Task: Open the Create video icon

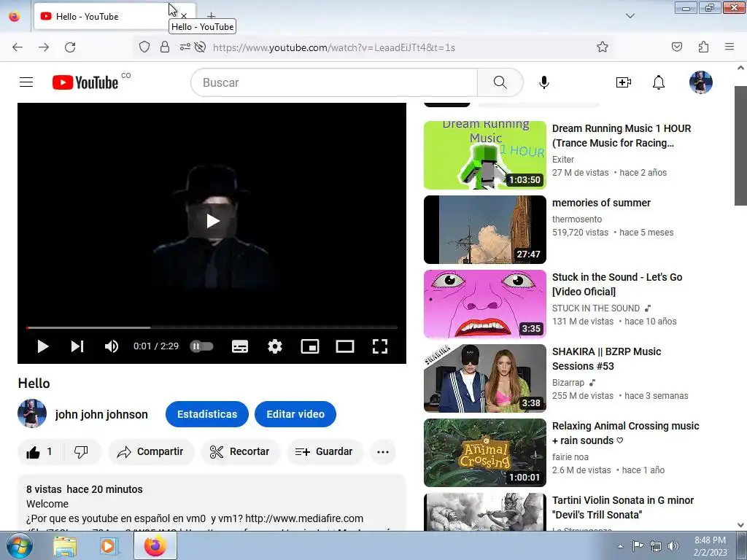Action: [x=624, y=82]
